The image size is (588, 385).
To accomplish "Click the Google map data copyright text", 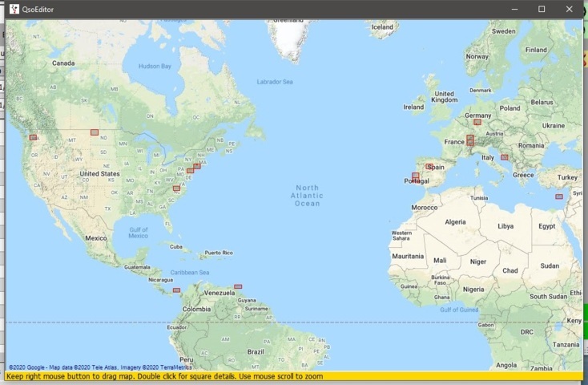I will pyautogui.click(x=100, y=367).
